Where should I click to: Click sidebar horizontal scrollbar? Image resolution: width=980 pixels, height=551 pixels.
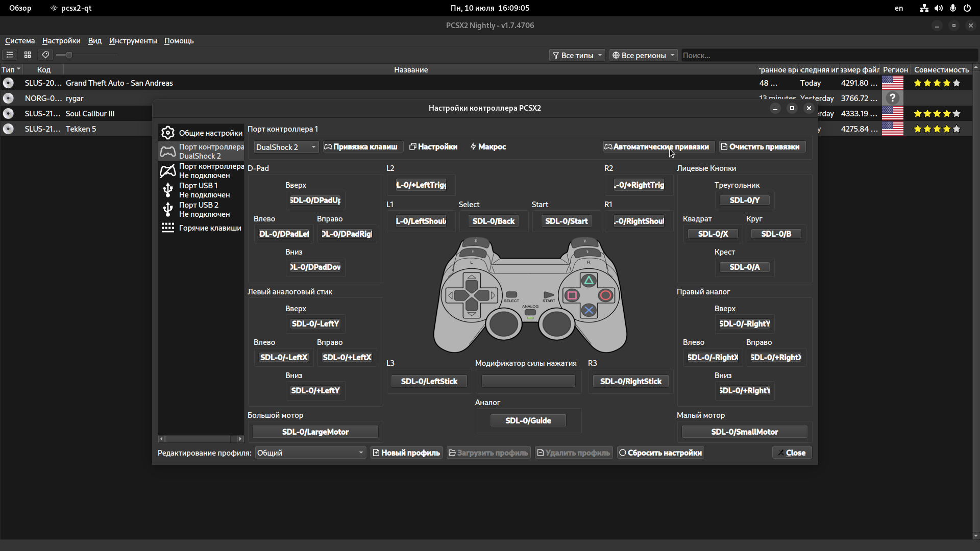(x=198, y=439)
